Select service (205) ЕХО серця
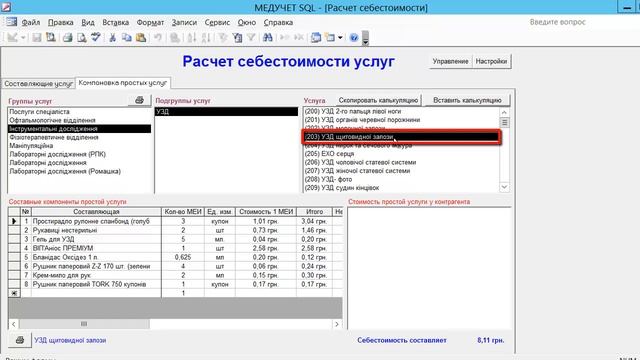640x360 pixels. pos(401,154)
